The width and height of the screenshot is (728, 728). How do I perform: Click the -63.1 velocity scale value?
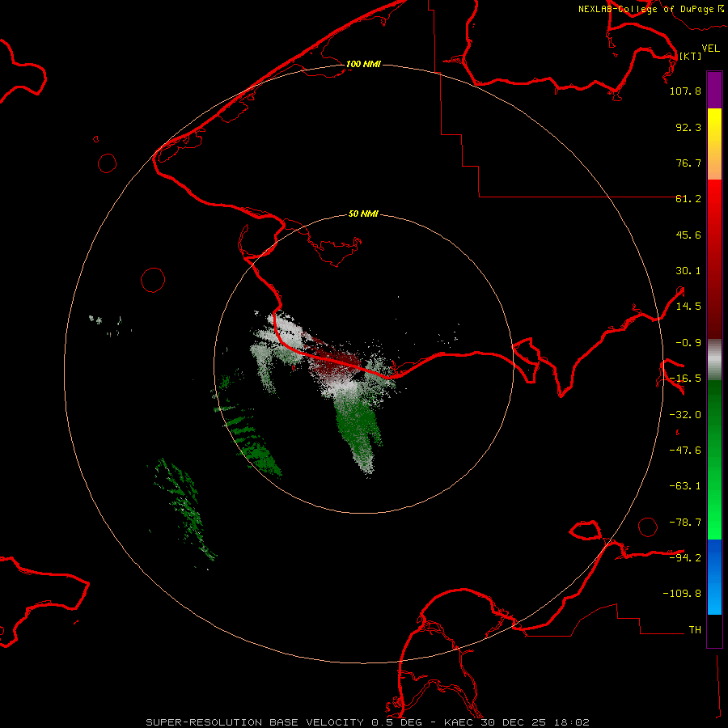(685, 486)
